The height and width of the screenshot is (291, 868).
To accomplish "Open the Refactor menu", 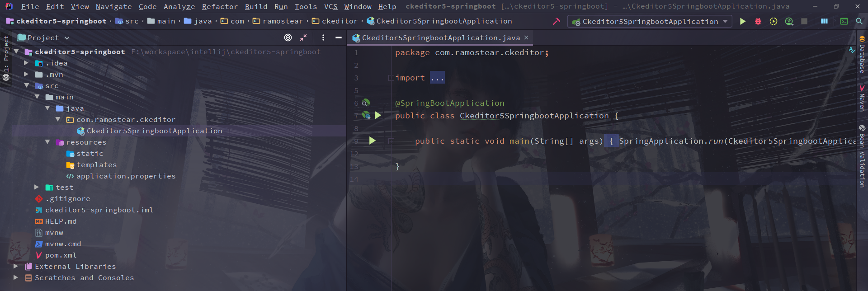I will pyautogui.click(x=219, y=6).
